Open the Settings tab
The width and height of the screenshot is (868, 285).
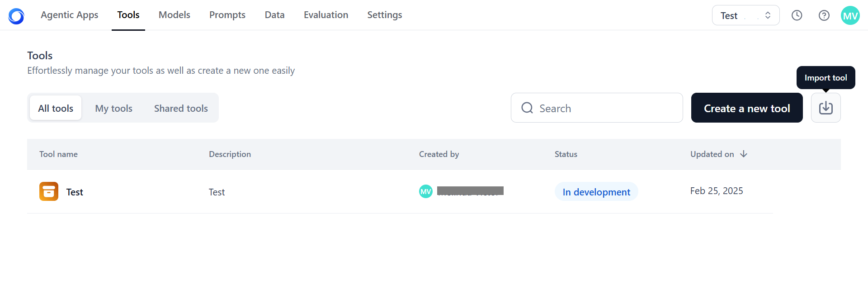tap(385, 15)
